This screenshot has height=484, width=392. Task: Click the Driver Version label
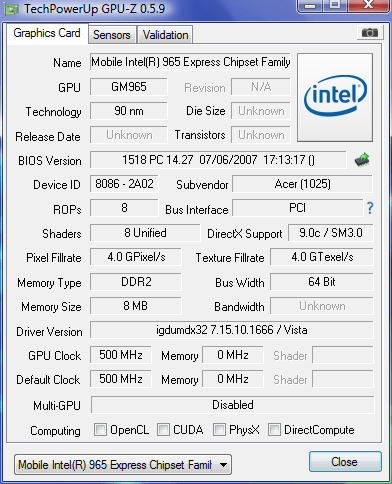point(49,332)
